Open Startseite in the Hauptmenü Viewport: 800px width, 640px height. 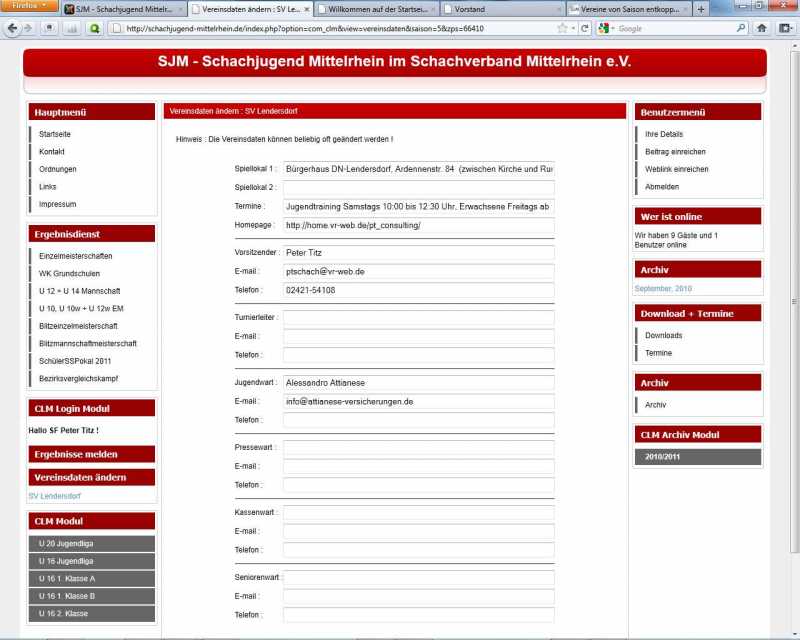(x=55, y=134)
